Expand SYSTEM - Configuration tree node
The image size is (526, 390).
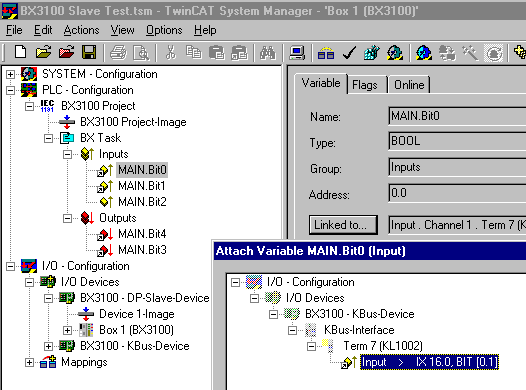point(10,74)
